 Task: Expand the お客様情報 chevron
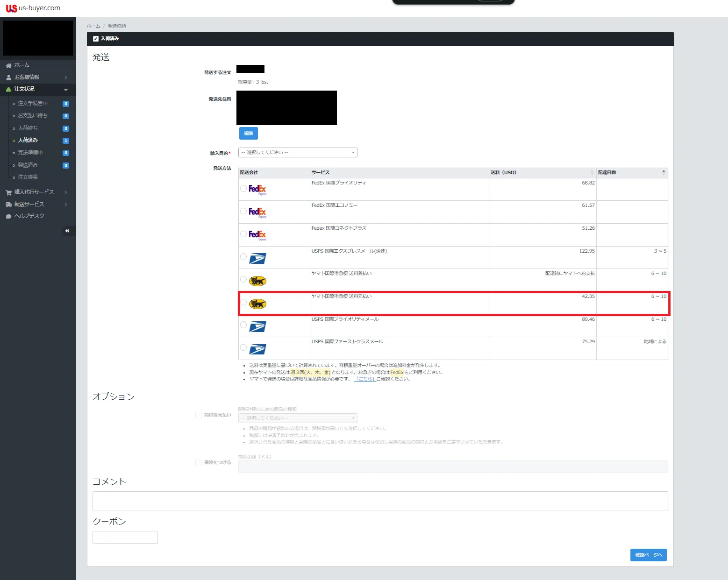66,78
